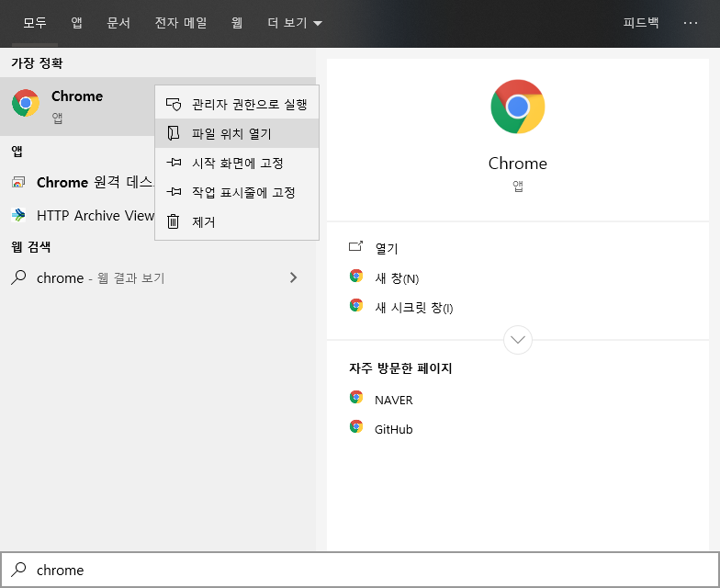Image resolution: width=720 pixels, height=588 pixels.
Task: Open the 전자 메일 tab
Action: pos(181,22)
